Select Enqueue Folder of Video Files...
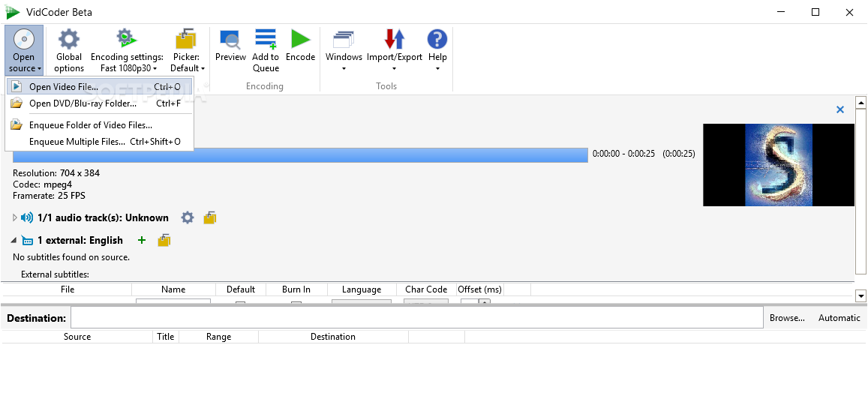Screen dimensions: 868x411 (100, 125)
